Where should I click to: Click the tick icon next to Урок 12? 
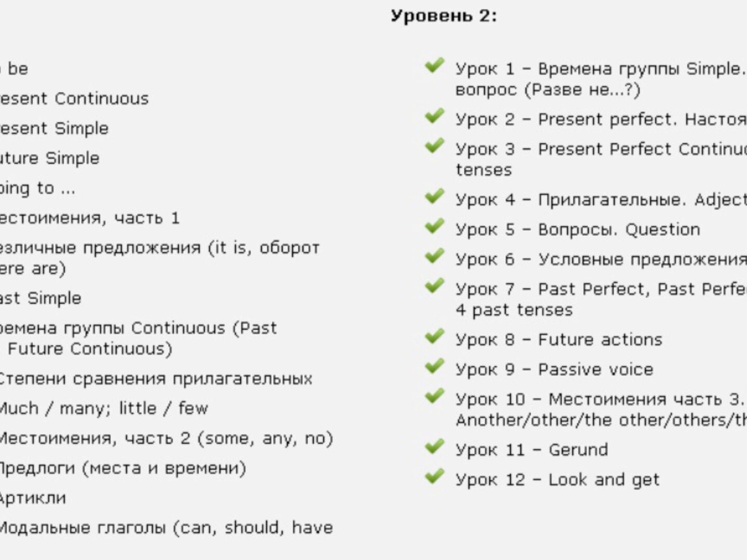coord(434,477)
